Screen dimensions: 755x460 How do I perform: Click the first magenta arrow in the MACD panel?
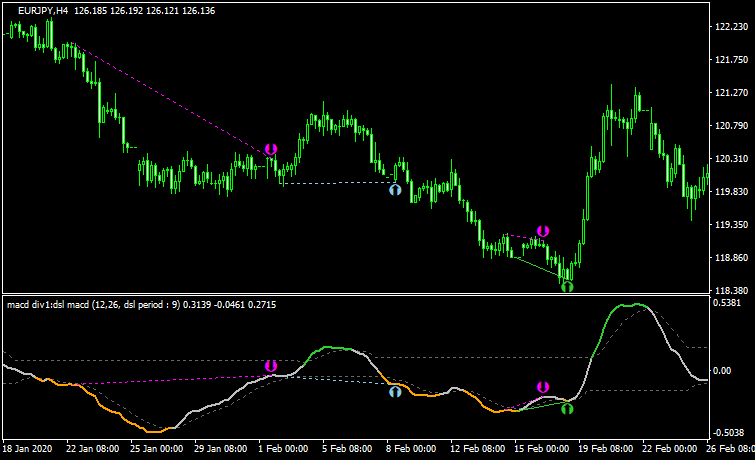click(270, 366)
